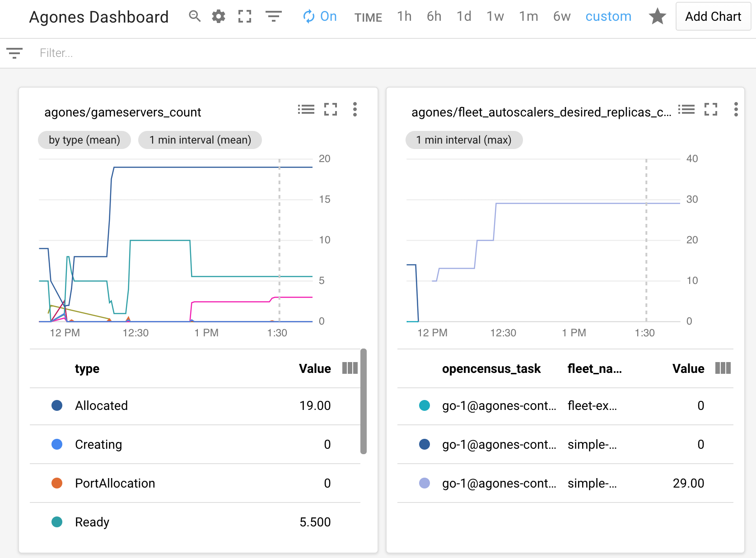Enter fullscreen mode for the dashboard

244,16
